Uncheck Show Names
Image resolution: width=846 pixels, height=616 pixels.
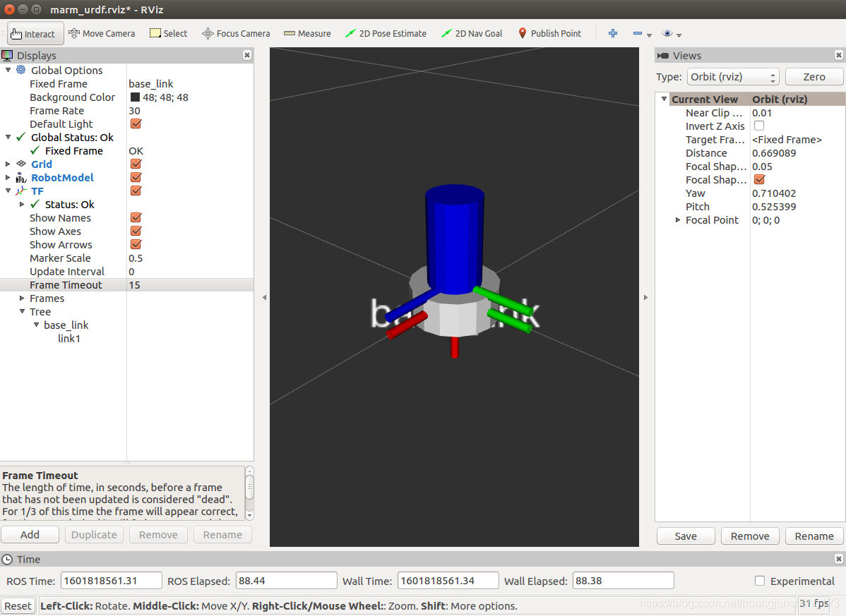(136, 217)
